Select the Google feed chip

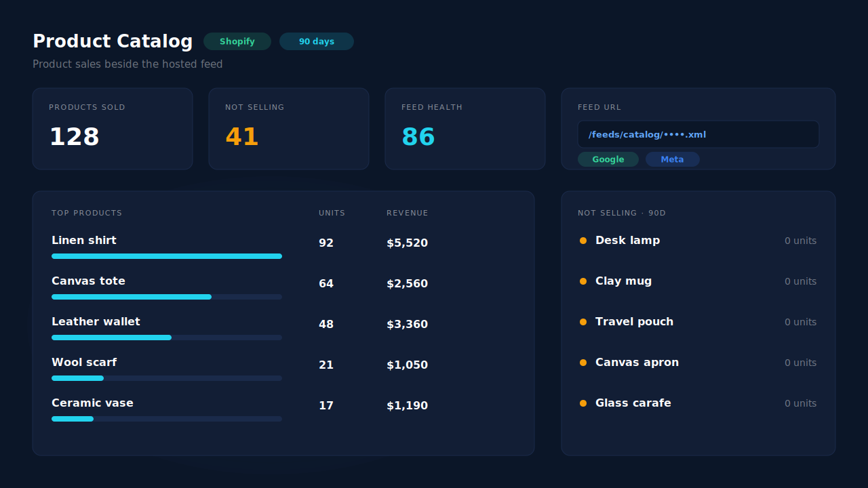(x=608, y=159)
